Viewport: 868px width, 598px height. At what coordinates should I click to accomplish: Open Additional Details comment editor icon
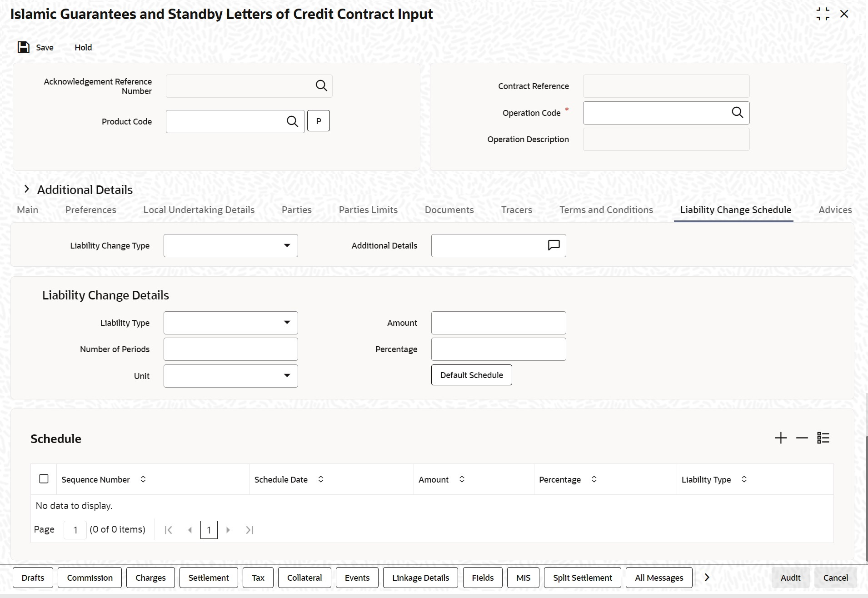[554, 245]
